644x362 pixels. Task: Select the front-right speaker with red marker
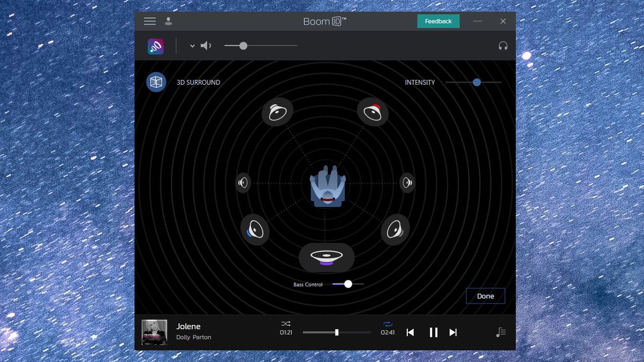pos(373,112)
